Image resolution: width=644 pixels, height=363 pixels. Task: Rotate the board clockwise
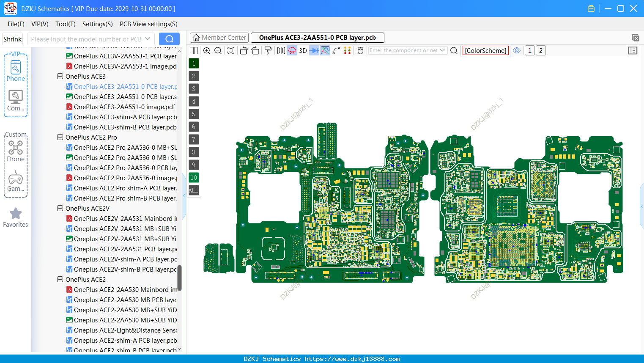coord(255,51)
